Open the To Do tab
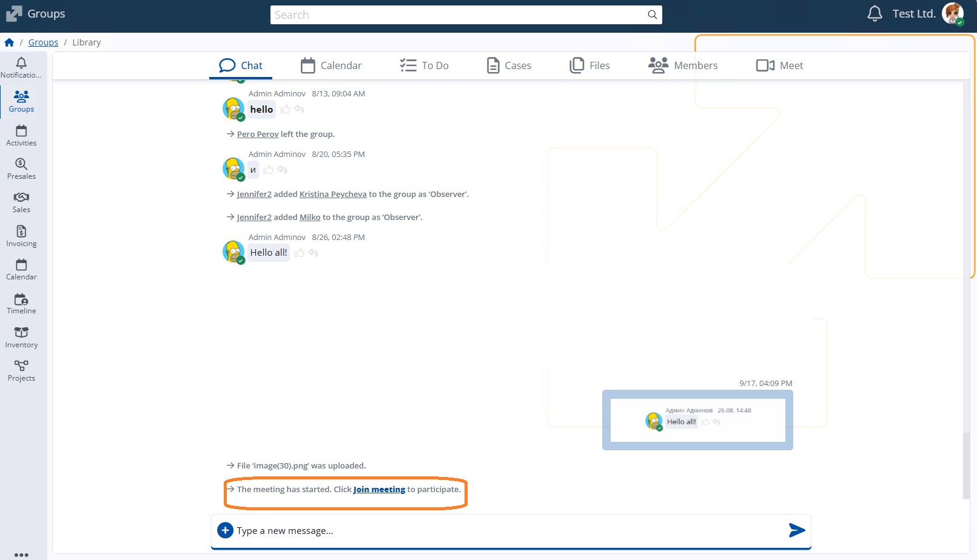Screen dimensions: 977x560 424,65
